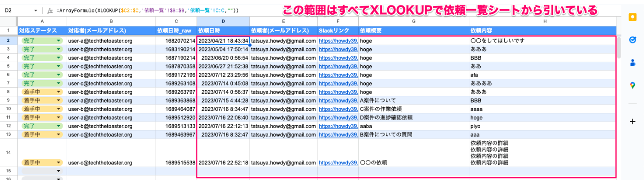The height and width of the screenshot is (180, 644).
Task: Click the 対応者(メールアドレス) header cell
Action: pyautogui.click(x=111, y=30)
